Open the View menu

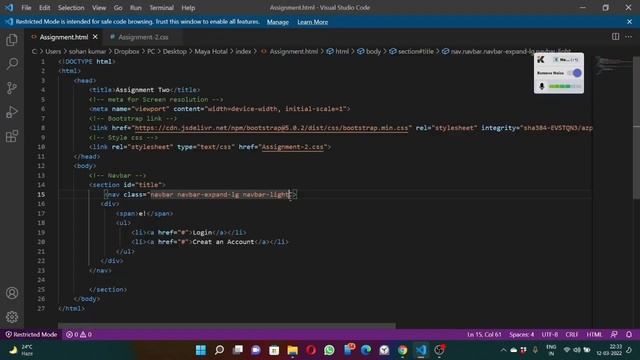pyautogui.click(x=99, y=8)
